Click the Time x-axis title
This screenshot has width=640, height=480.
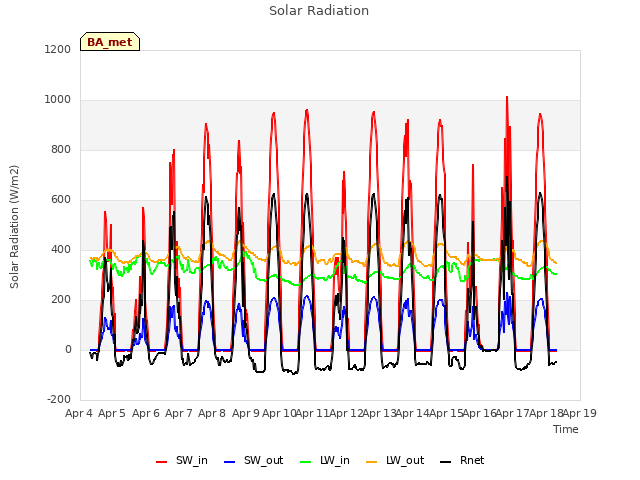[566, 429]
